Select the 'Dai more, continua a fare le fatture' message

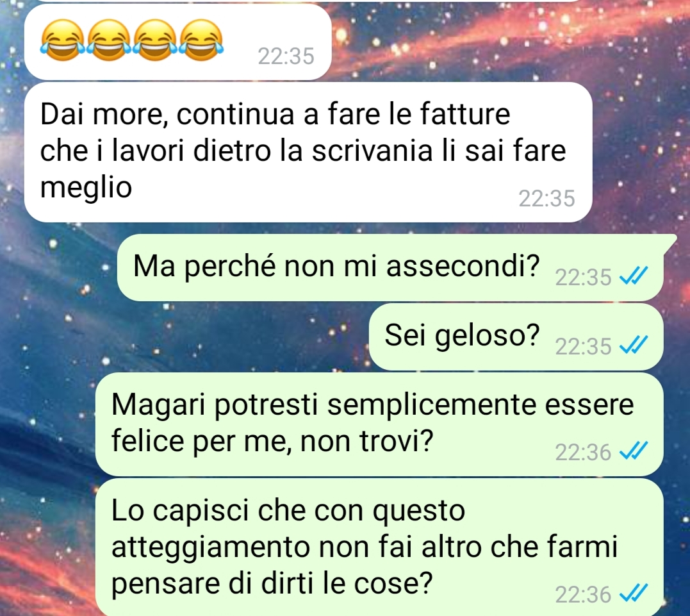(x=308, y=152)
